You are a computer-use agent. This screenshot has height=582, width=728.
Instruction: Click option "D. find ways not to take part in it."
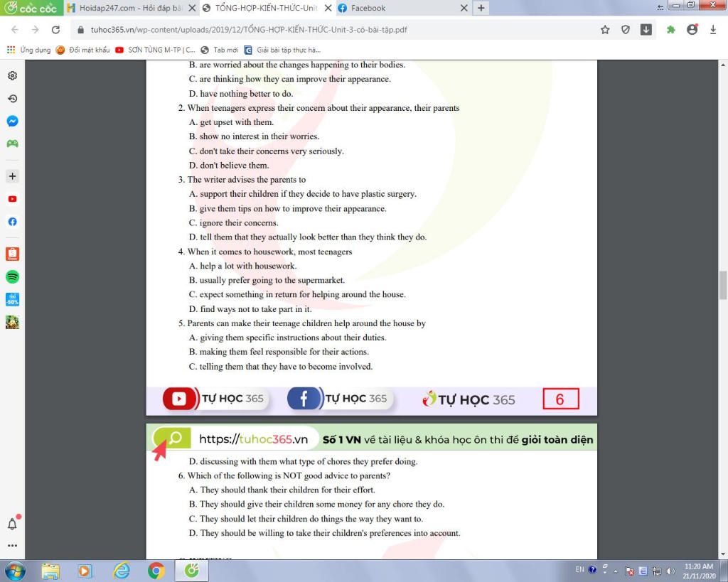250,309
